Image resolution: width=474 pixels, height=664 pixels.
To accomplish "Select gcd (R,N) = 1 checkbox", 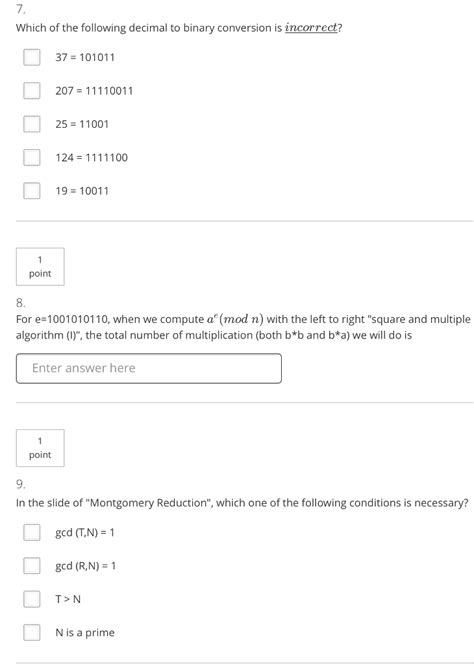I will pyautogui.click(x=32, y=566).
